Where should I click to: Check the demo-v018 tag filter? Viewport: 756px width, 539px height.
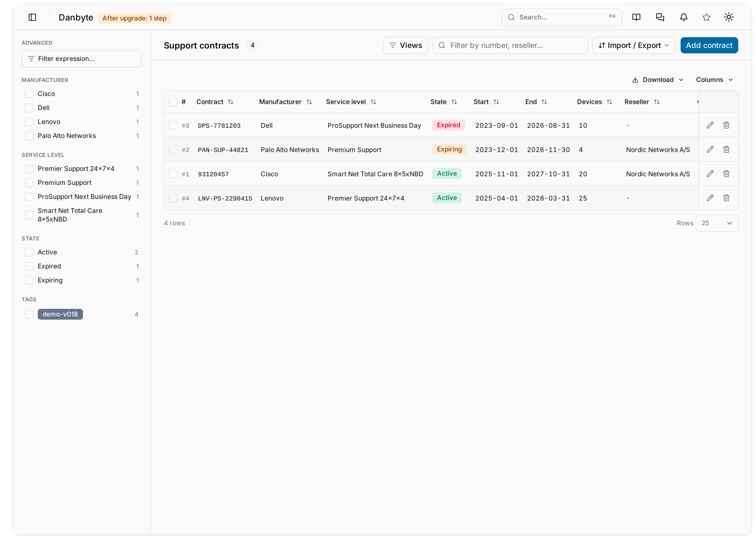(29, 314)
